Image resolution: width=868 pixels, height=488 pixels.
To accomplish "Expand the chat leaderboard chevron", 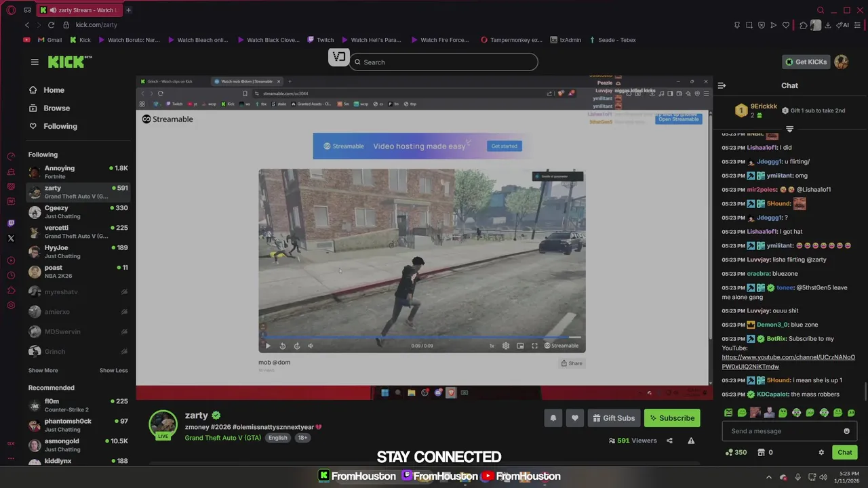I will tap(789, 129).
